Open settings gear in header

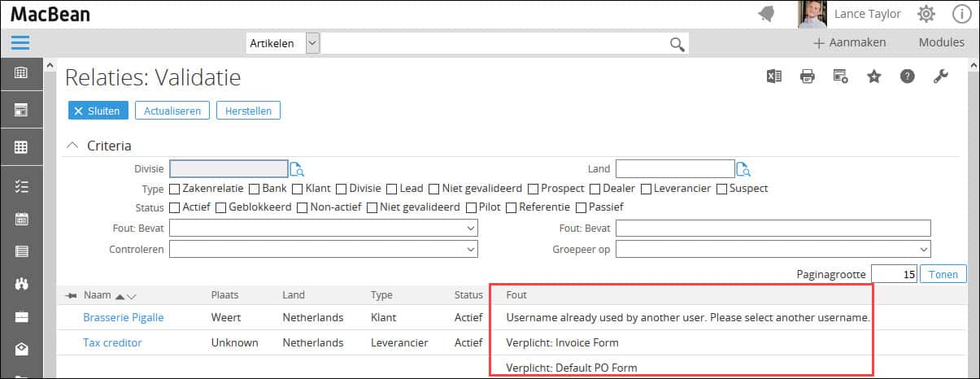pyautogui.click(x=926, y=14)
